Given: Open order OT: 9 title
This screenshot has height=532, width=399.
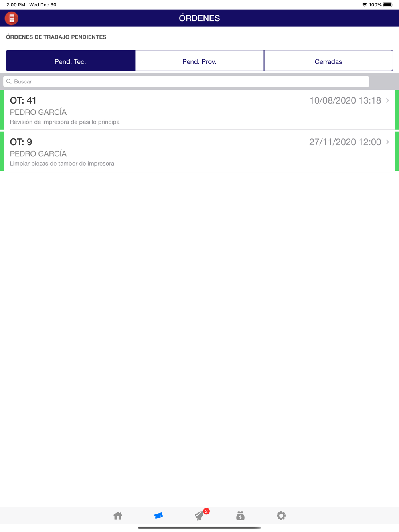Looking at the screenshot, I should 21,142.
